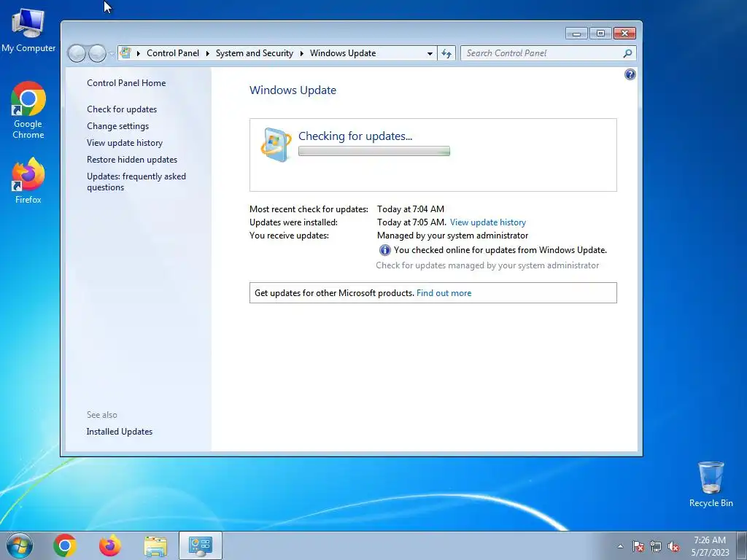Open Change settings link

117,125
